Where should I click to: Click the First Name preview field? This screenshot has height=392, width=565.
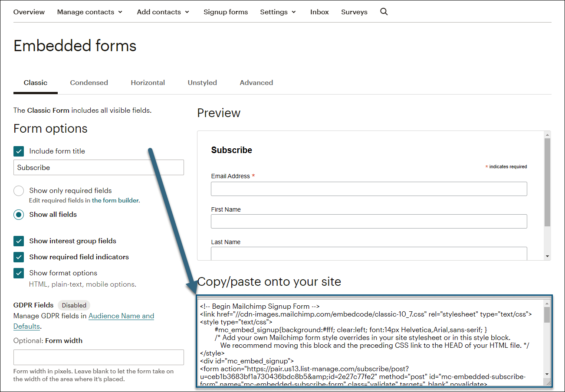point(369,221)
